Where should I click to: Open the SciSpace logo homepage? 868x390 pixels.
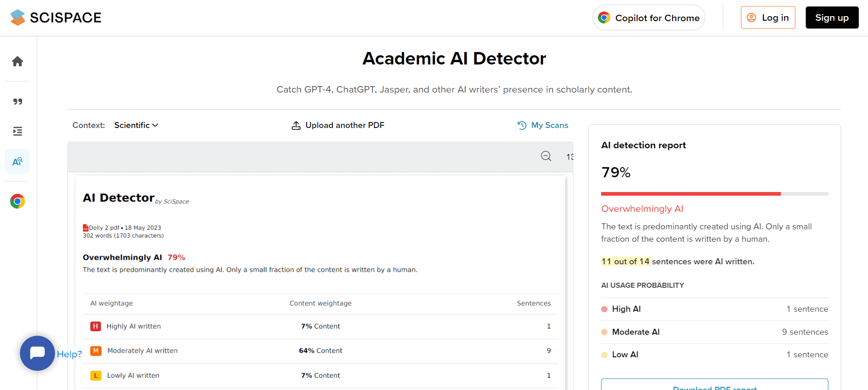click(56, 17)
